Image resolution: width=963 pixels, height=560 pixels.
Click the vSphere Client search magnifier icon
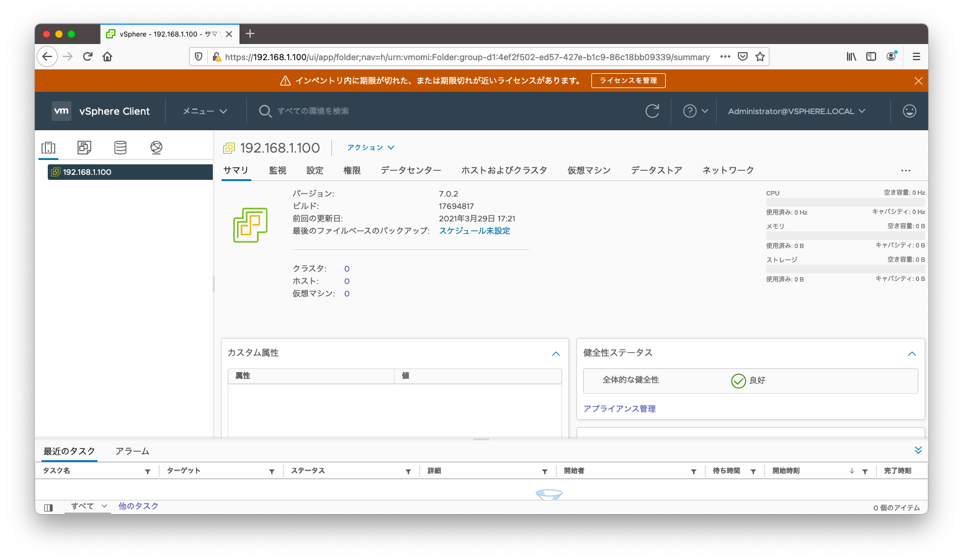click(265, 111)
